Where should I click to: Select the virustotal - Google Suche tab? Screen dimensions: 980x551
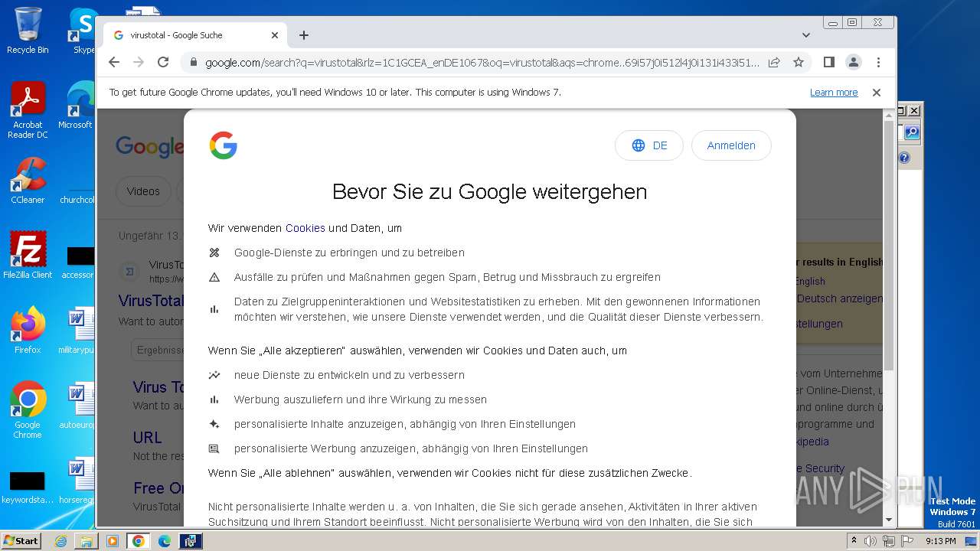tap(195, 35)
